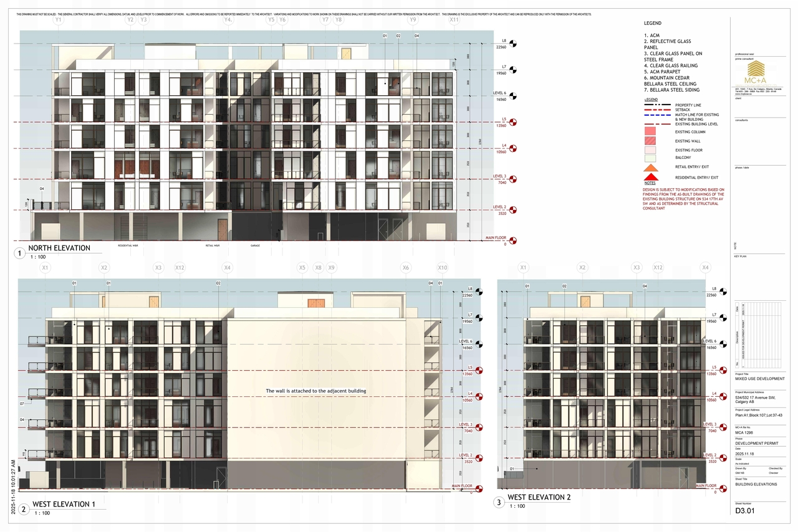
Task: Click grid bubble Y1
Action: (59, 20)
